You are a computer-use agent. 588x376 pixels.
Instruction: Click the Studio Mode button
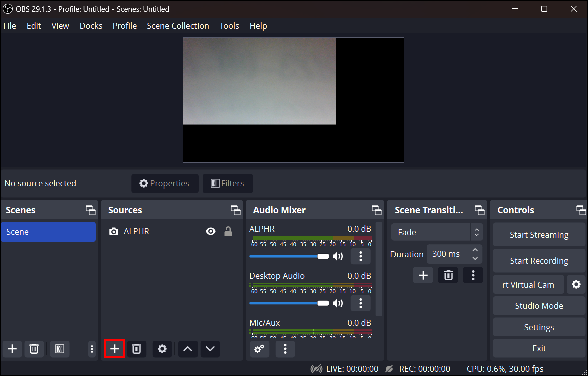539,306
